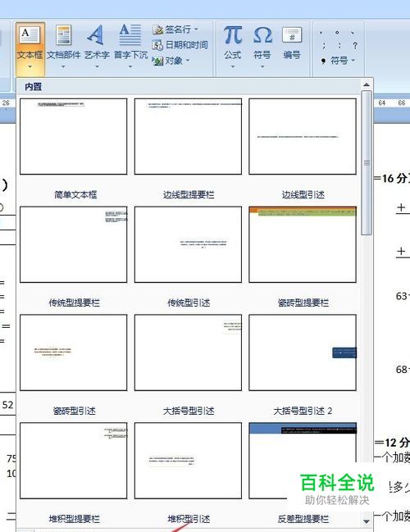Select the 瓷砖型提要栏 thumbnail
This screenshot has width=410, height=532.
pyautogui.click(x=303, y=244)
